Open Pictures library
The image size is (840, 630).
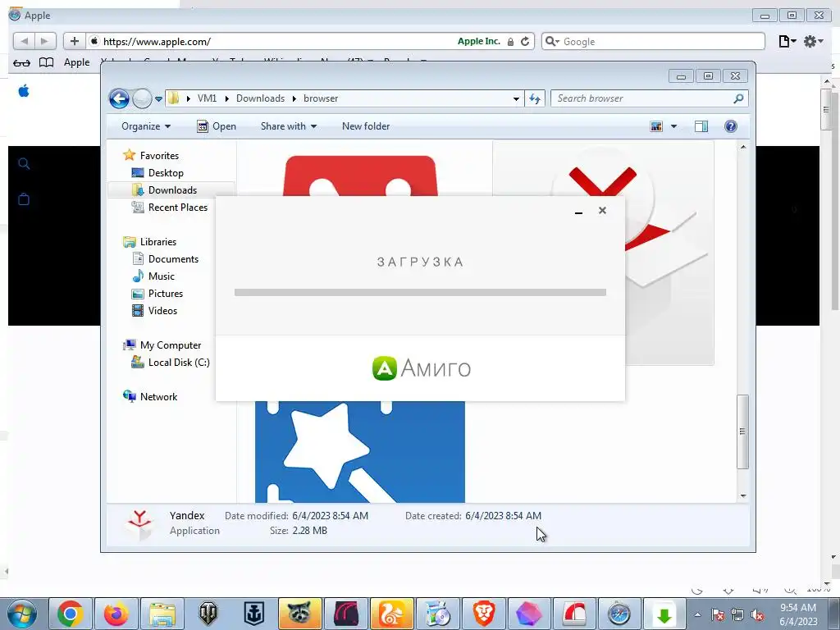pos(166,294)
